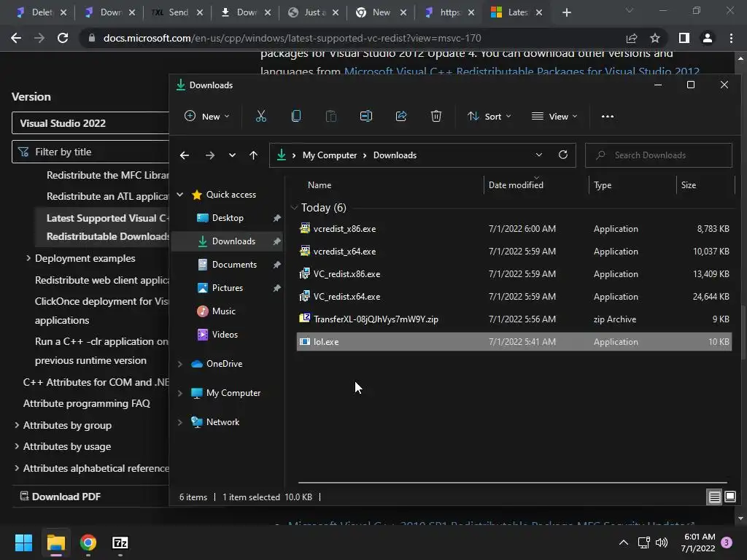The height and width of the screenshot is (560, 747).
Task: Click Download PDF link in docs page
Action: 61,496
